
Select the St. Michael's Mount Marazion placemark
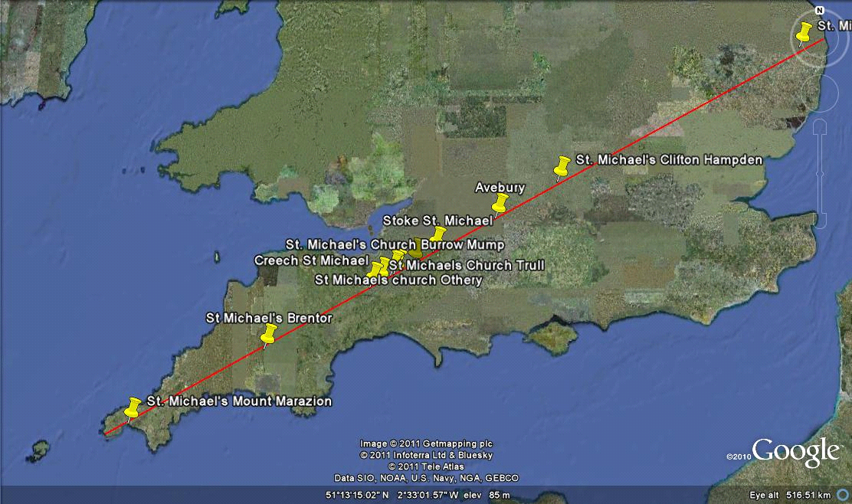point(132,408)
